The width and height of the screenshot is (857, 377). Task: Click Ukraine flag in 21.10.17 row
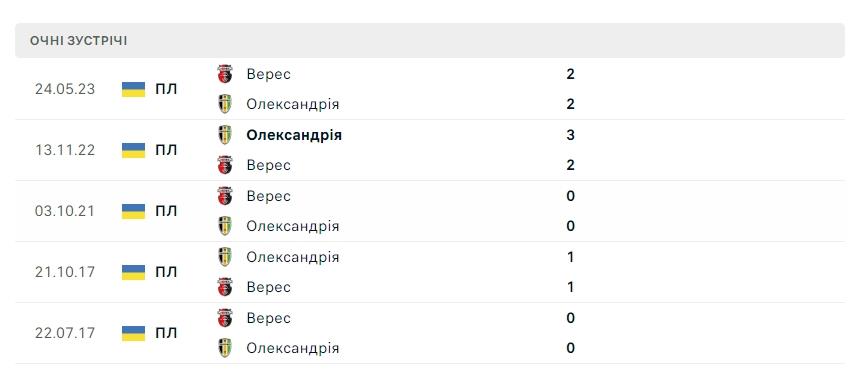click(x=133, y=272)
